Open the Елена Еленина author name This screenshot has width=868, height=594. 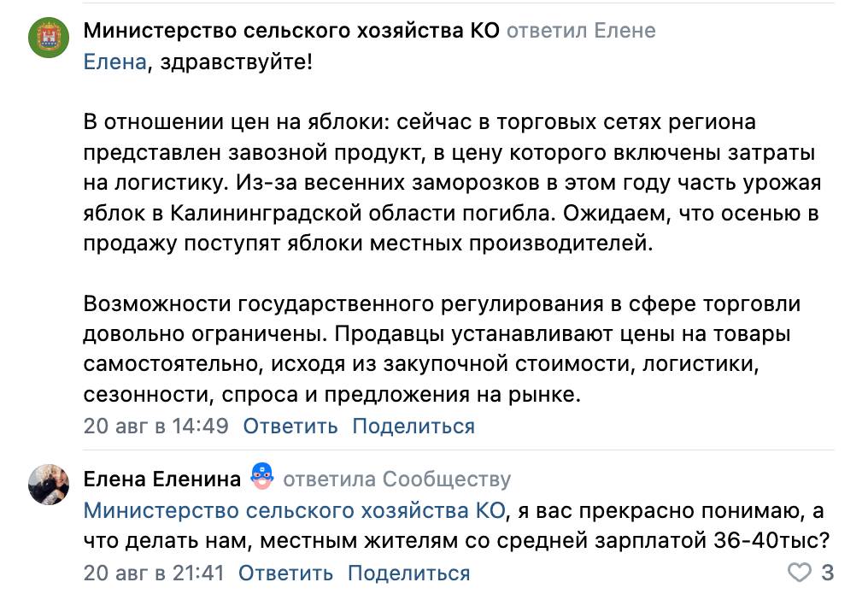click(x=161, y=479)
